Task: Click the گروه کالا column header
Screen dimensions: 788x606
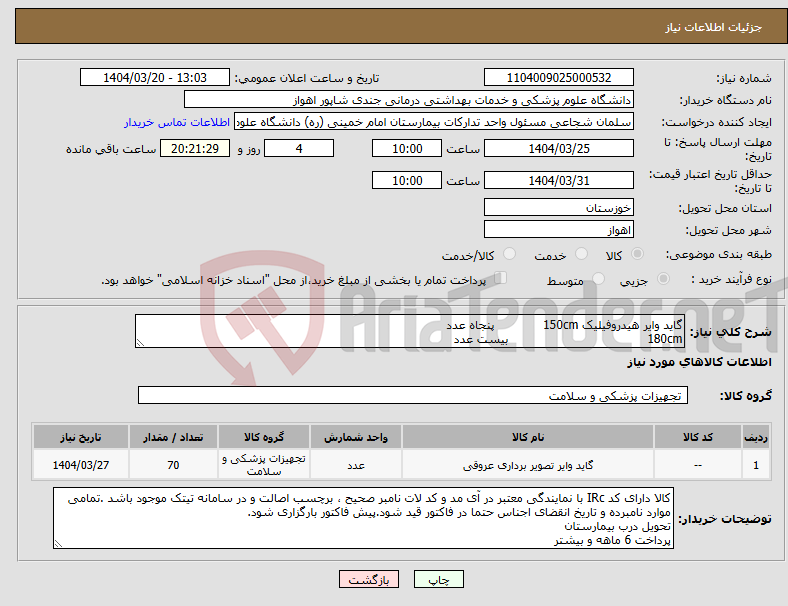Action: pyautogui.click(x=264, y=437)
